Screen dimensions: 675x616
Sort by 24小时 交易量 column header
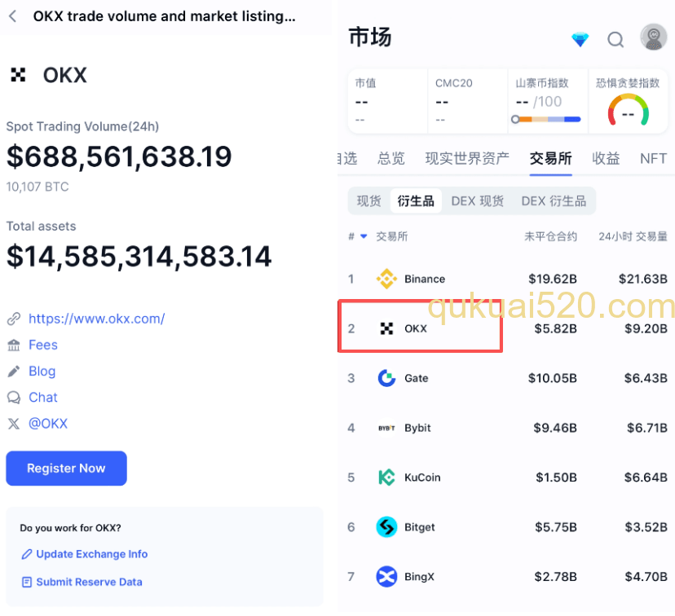tap(633, 236)
